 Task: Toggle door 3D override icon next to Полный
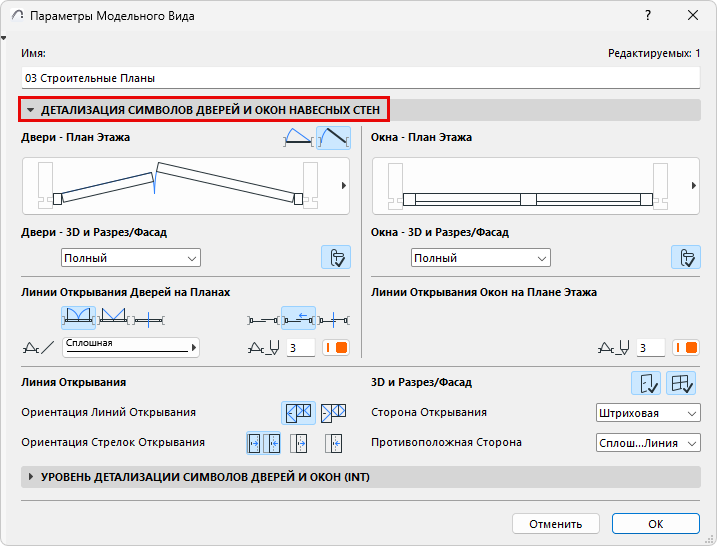coord(336,257)
